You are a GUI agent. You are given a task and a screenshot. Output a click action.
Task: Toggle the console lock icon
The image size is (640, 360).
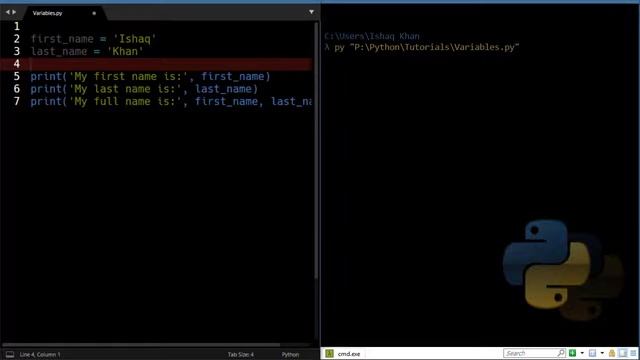[x=612, y=353]
